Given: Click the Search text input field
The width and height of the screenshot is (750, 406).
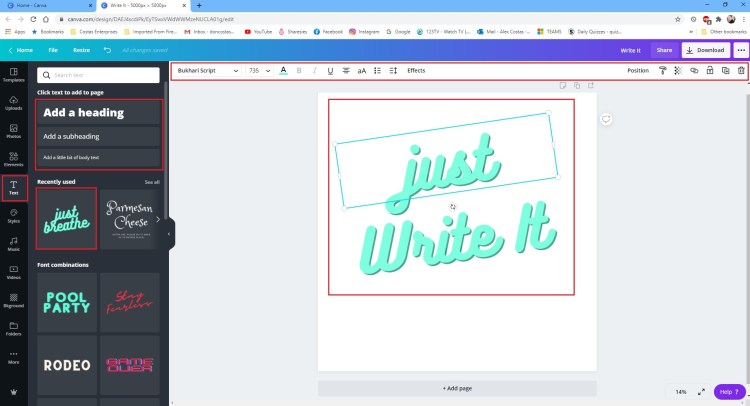Looking at the screenshot, I should (98, 75).
